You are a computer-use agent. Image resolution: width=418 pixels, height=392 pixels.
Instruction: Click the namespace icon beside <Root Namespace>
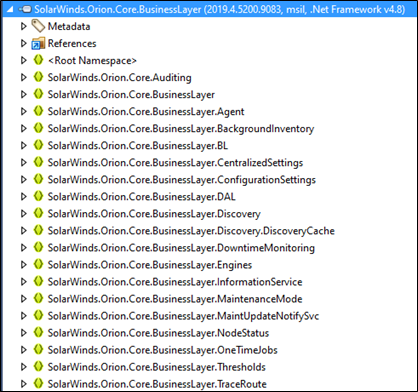pos(38,60)
